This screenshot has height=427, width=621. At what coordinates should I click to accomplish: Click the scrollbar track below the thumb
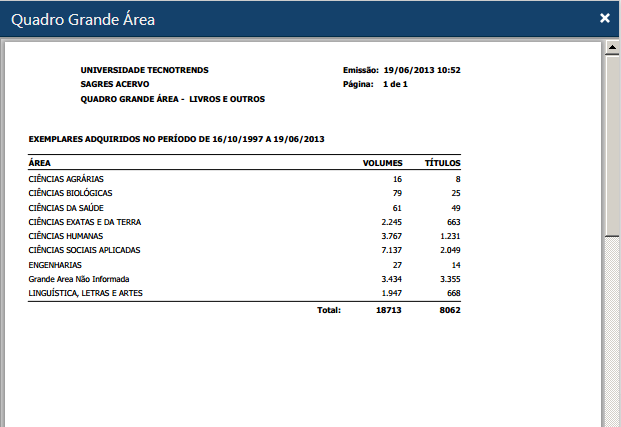pyautogui.click(x=612, y=330)
